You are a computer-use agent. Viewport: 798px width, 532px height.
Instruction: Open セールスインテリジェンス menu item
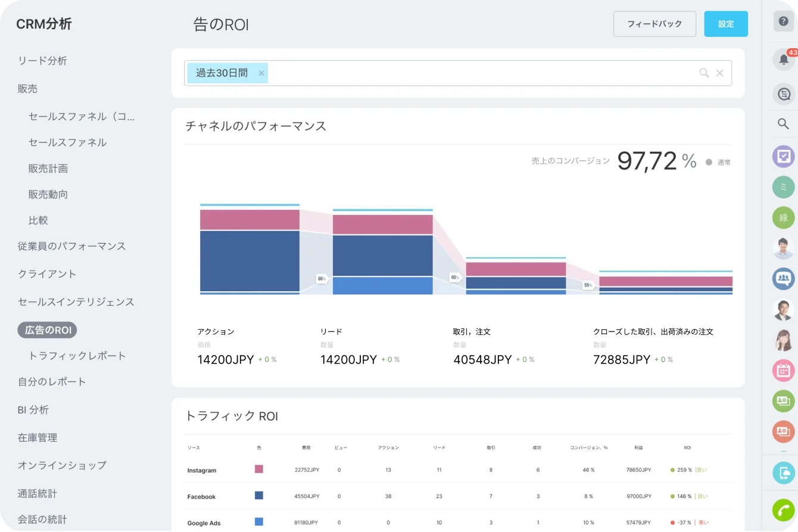point(76,302)
